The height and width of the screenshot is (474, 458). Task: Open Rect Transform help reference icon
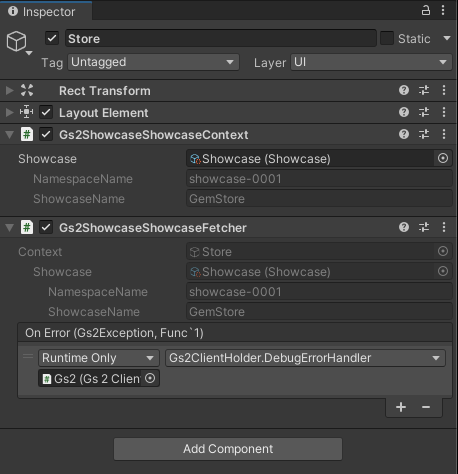(404, 90)
